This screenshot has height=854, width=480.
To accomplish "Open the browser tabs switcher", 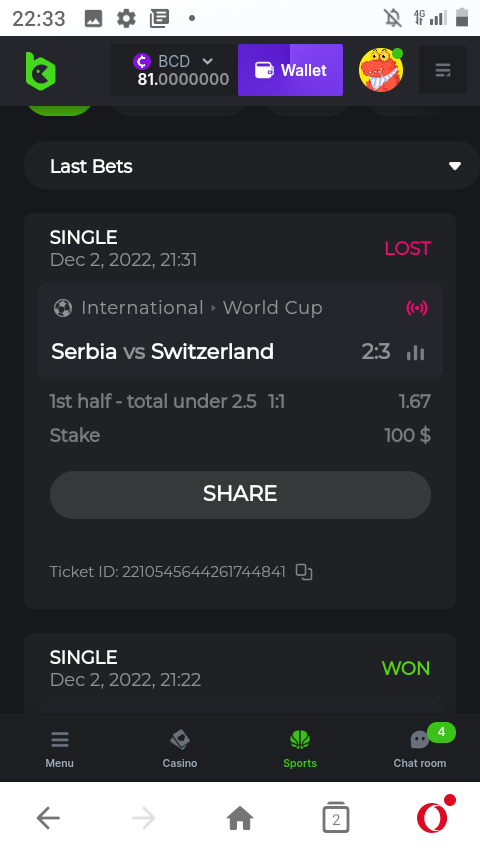I will click(336, 818).
